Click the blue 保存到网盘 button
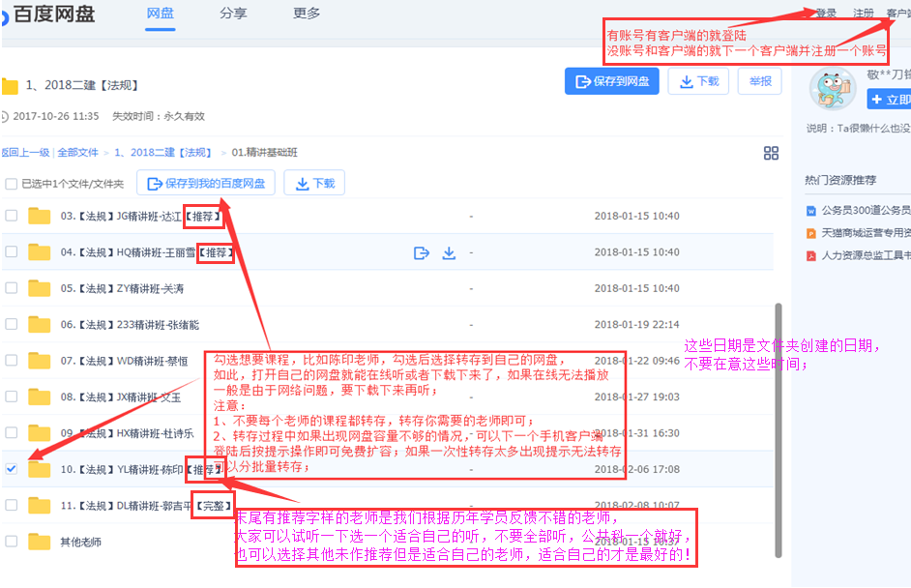Viewport: 911px width, 588px height. click(x=612, y=81)
